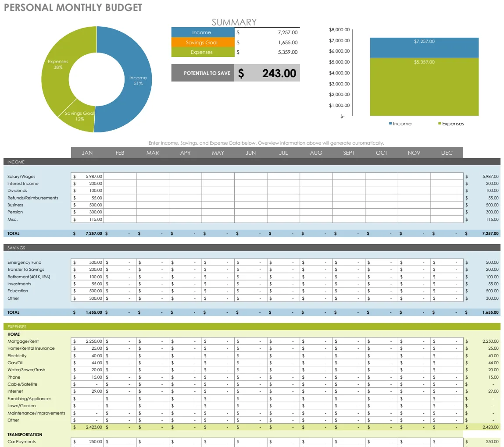Select the Expenses label in the summary table
This screenshot has width=504, height=447.
coord(203,52)
